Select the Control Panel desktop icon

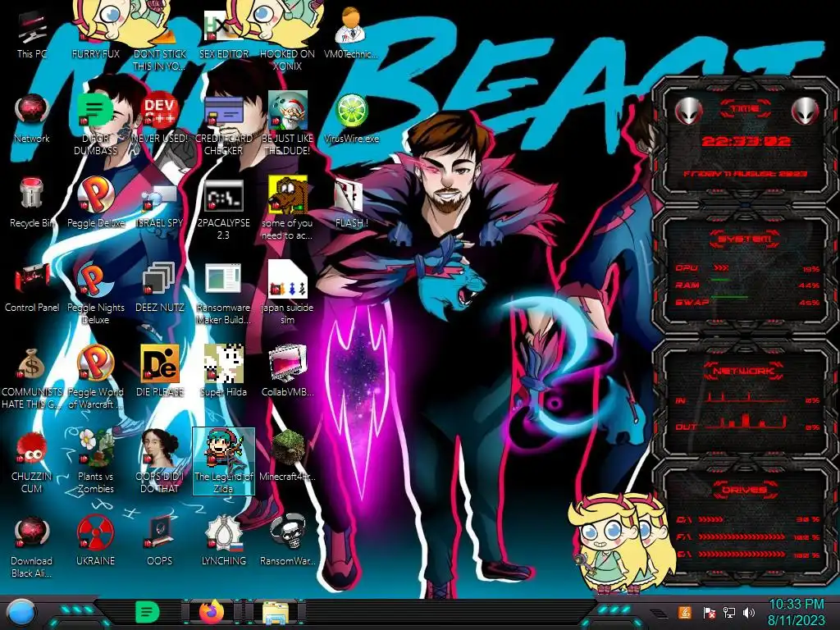[x=32, y=288]
